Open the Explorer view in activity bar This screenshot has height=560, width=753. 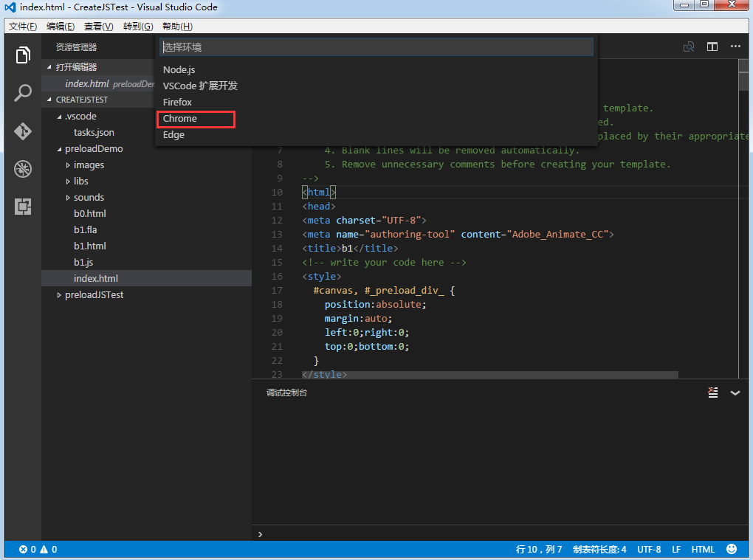point(23,55)
